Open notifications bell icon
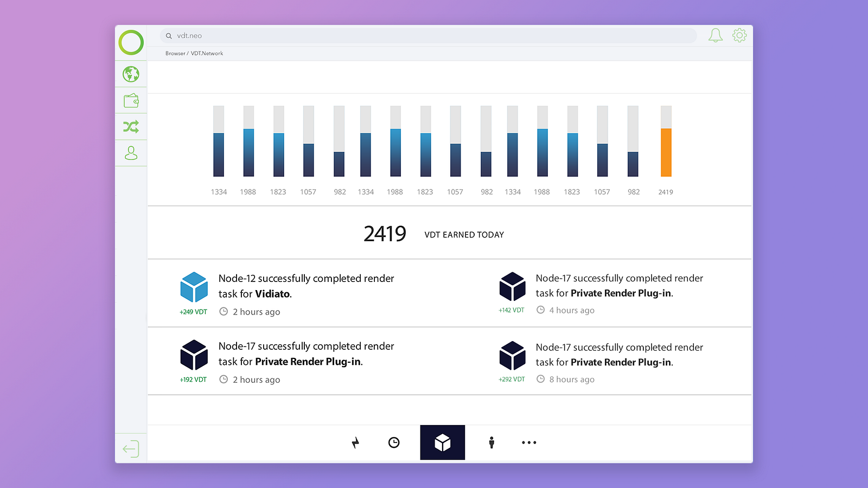868x488 pixels. pos(716,36)
